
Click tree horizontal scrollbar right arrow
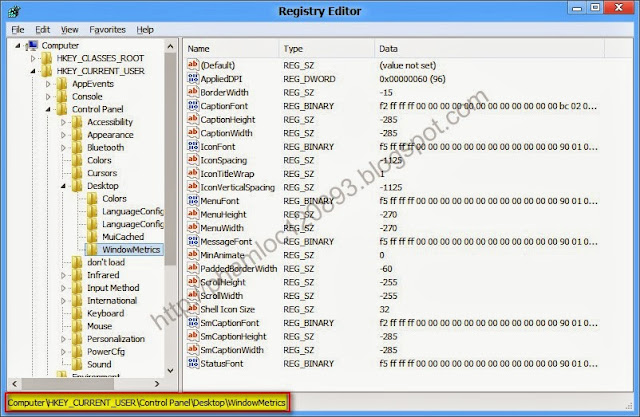tap(157, 384)
